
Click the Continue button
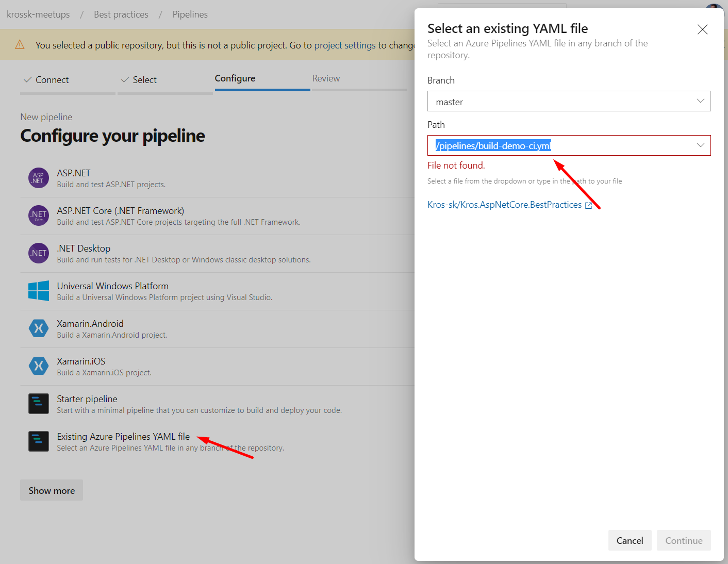[684, 540]
